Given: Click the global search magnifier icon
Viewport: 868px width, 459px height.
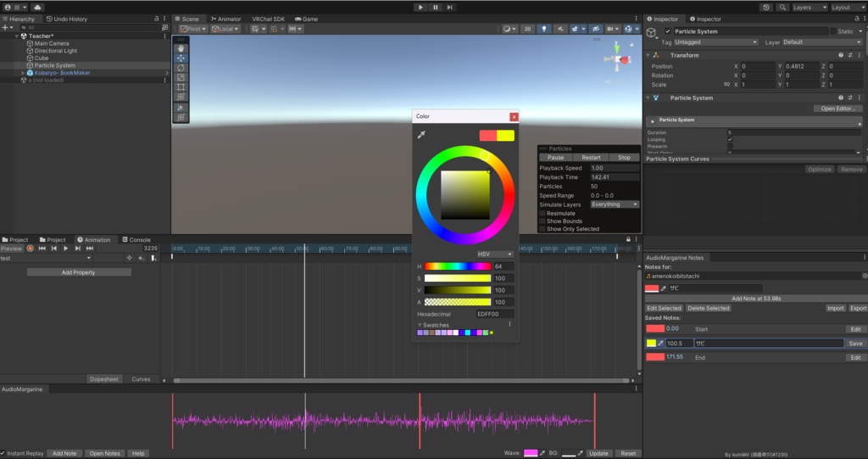Looking at the screenshot, I should point(782,7).
